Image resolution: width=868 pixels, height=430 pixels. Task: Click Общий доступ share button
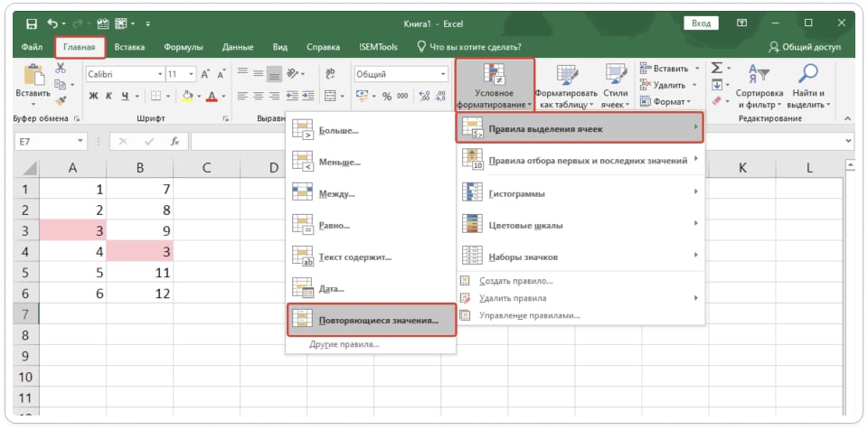point(804,46)
